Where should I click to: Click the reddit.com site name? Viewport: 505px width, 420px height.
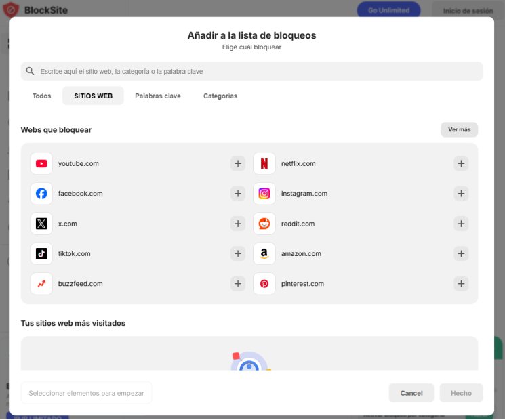coord(298,224)
